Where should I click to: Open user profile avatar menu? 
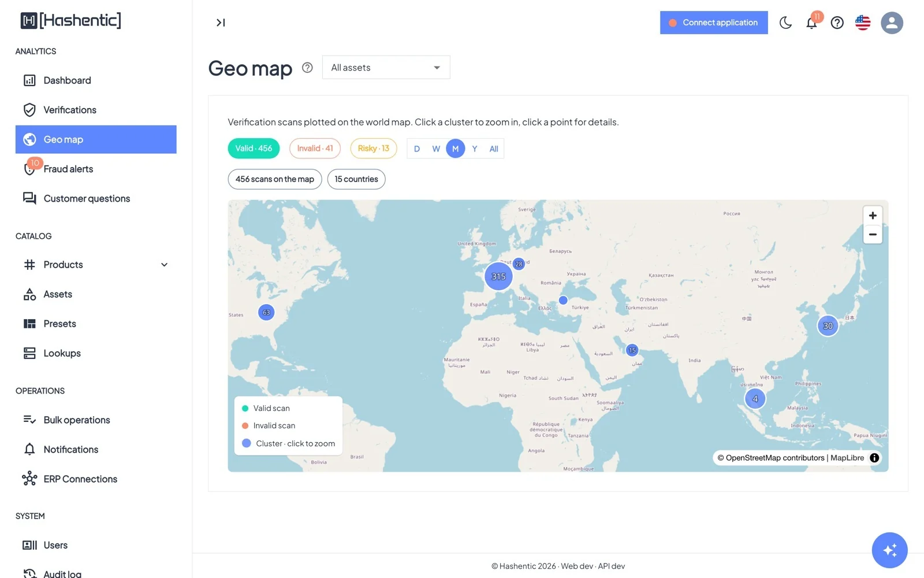tap(892, 23)
